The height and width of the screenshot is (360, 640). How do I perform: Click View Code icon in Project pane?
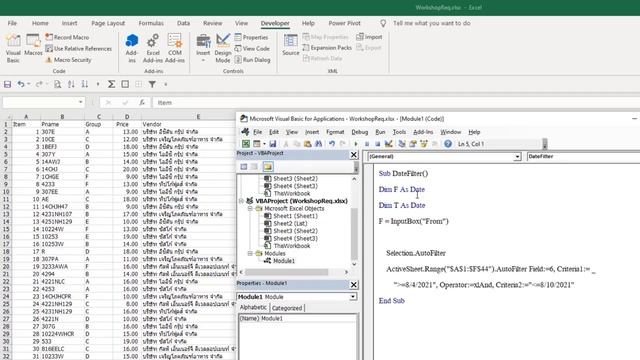click(244, 167)
